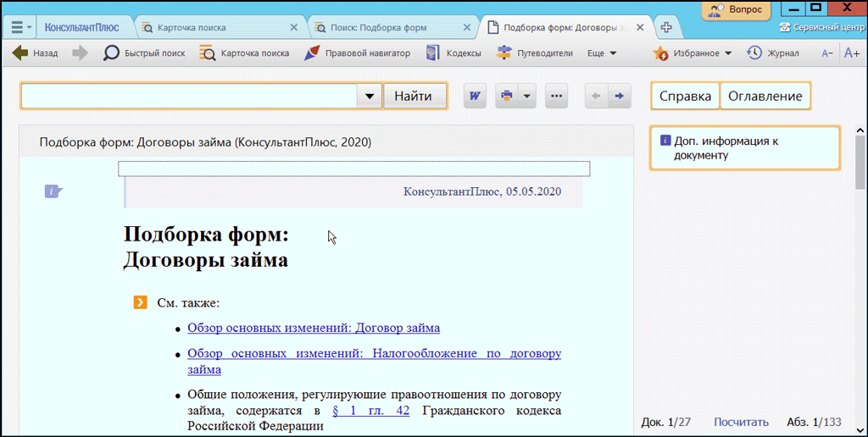This screenshot has width=868, height=437.
Task: Click the date text КонсультантПлюс, 05.05.2020
Action: pyautogui.click(x=482, y=191)
